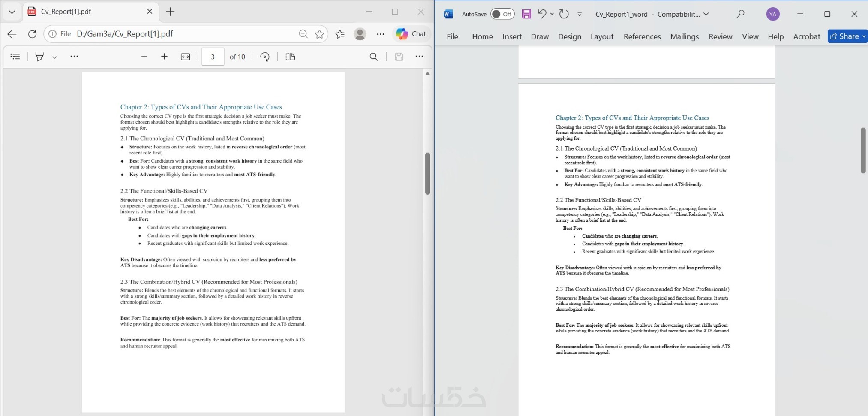Open the File menu in Word
Image resolution: width=868 pixels, height=416 pixels.
point(452,37)
